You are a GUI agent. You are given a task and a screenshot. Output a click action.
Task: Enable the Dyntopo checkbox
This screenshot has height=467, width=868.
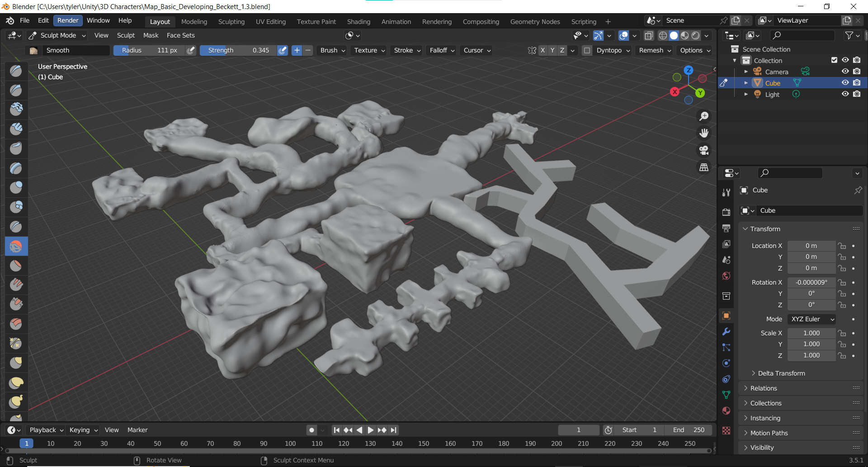pyautogui.click(x=587, y=50)
